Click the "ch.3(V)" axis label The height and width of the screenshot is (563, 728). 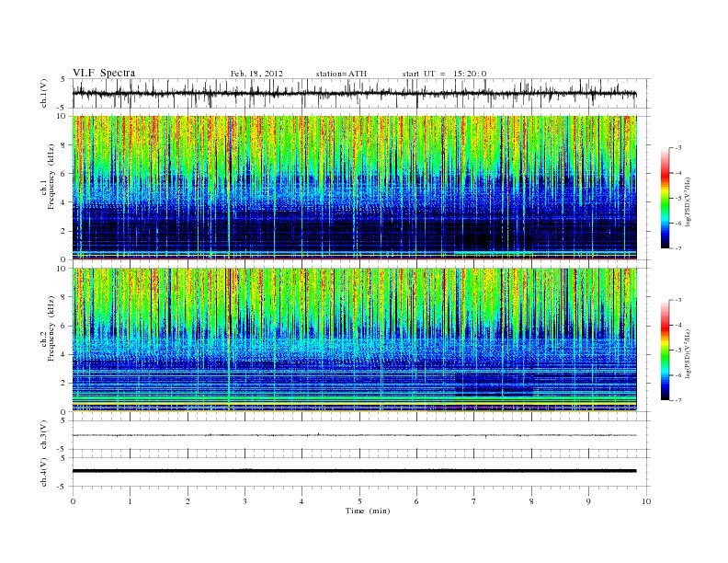pos(44,435)
